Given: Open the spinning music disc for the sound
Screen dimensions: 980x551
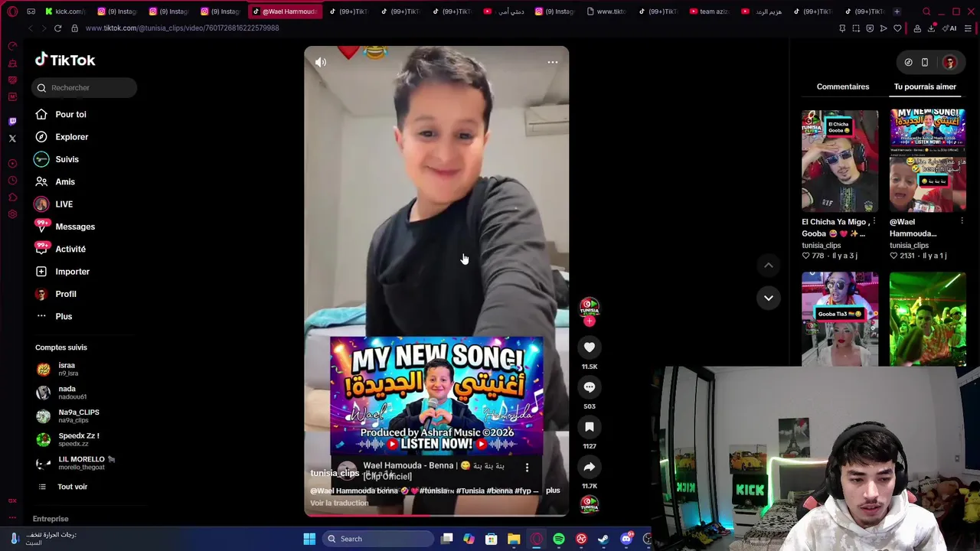Looking at the screenshot, I should coord(590,505).
